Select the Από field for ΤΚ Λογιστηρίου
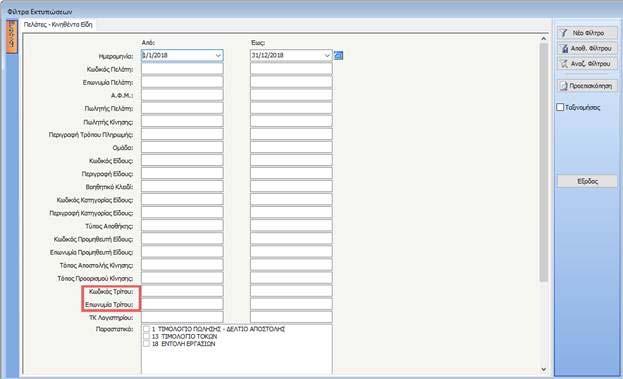623x379 pixels. pyautogui.click(x=182, y=317)
